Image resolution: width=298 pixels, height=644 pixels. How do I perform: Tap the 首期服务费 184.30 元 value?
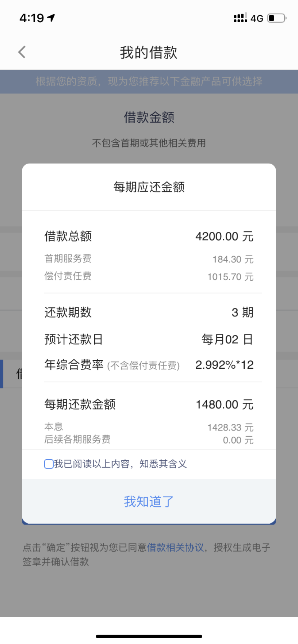(x=233, y=259)
